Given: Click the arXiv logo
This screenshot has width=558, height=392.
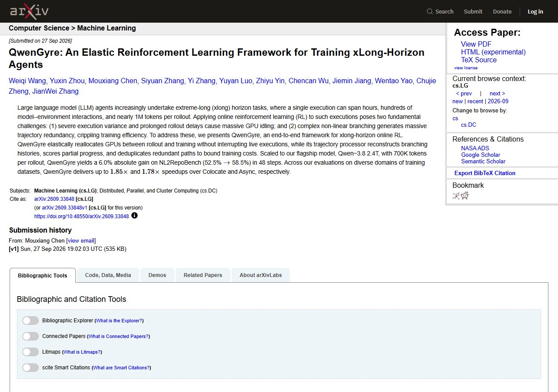Looking at the screenshot, I should coord(29,11).
